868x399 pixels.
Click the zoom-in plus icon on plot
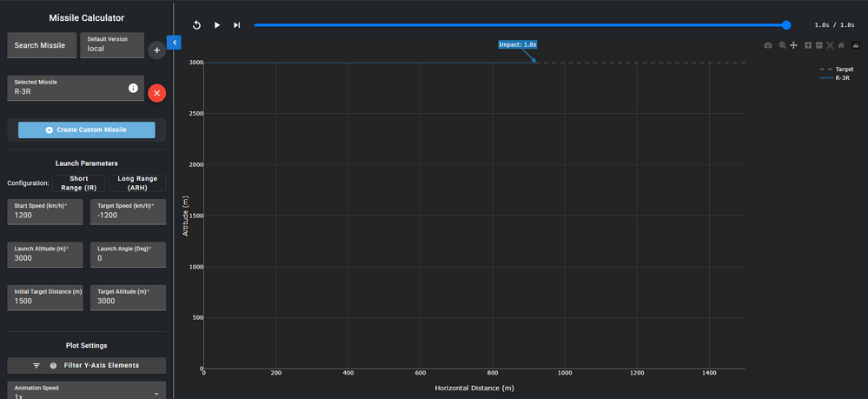[x=808, y=45]
